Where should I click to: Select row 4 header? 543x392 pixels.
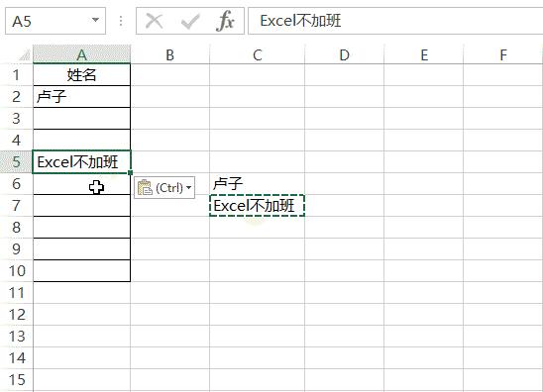pyautogui.click(x=16, y=141)
